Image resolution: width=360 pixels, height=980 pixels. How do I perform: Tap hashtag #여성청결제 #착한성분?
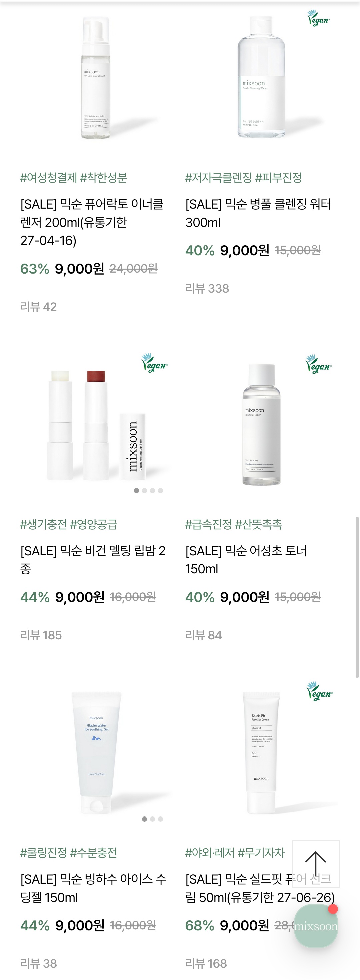tap(73, 177)
